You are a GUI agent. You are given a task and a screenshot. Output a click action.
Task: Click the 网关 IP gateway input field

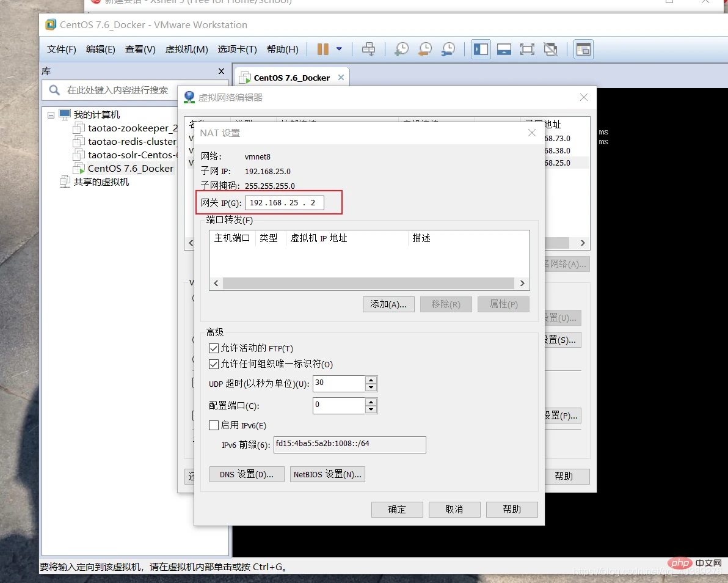pyautogui.click(x=284, y=202)
